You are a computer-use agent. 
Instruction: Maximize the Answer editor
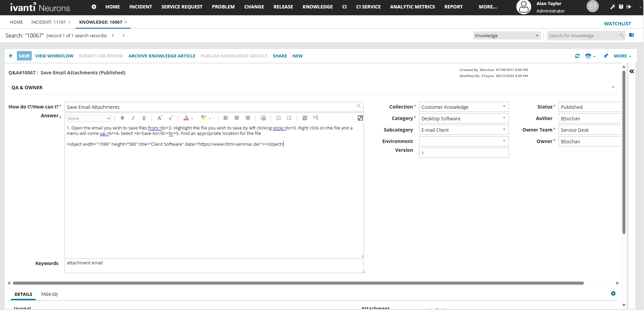tap(360, 118)
